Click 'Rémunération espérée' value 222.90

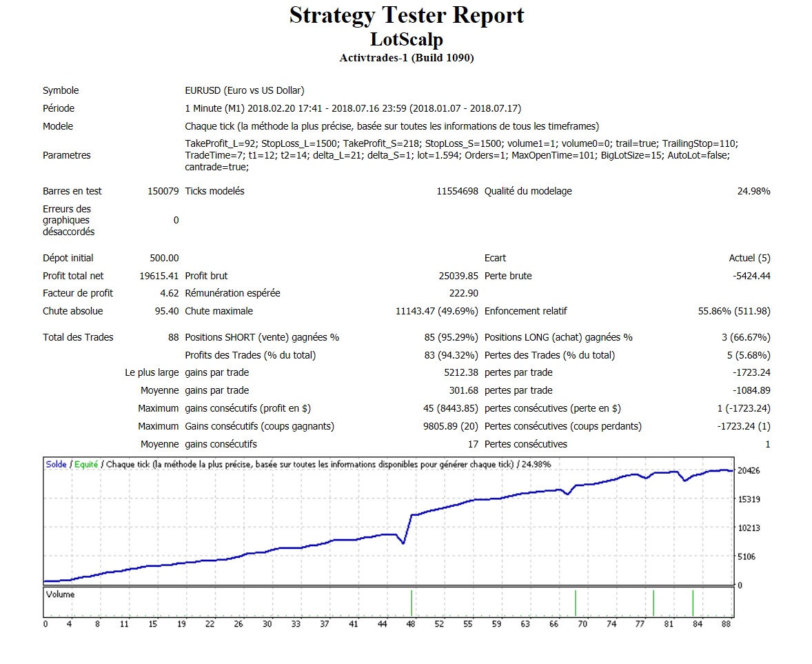click(x=463, y=293)
